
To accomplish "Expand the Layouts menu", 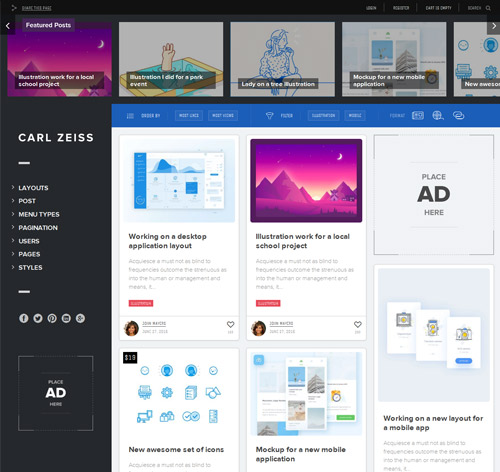I will click(x=33, y=188).
